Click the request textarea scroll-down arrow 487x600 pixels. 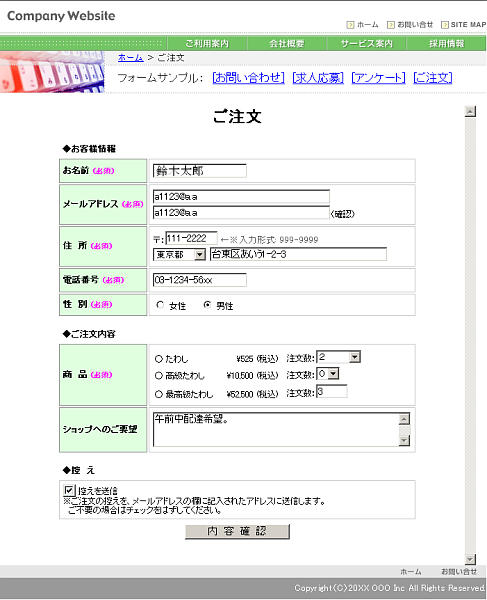click(404, 441)
